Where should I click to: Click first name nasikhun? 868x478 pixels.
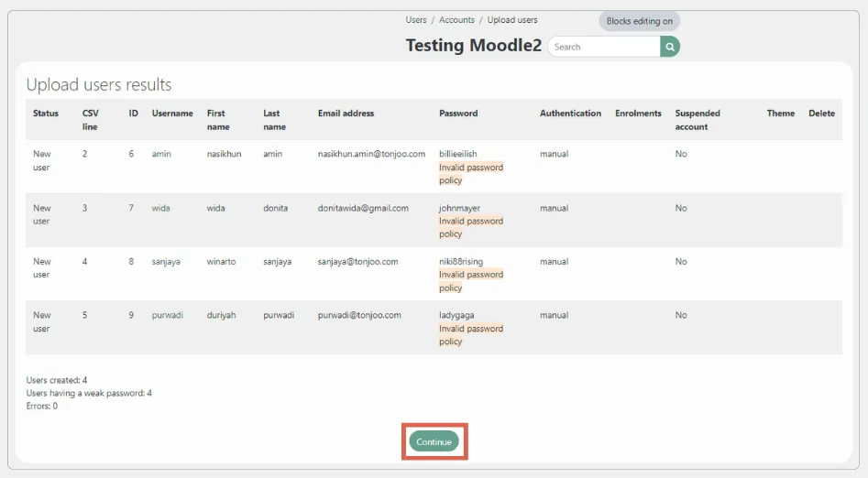[225, 154]
